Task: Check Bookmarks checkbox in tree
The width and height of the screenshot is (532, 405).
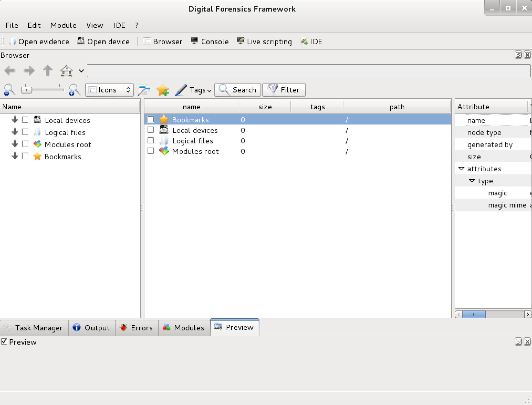Action: click(x=25, y=156)
